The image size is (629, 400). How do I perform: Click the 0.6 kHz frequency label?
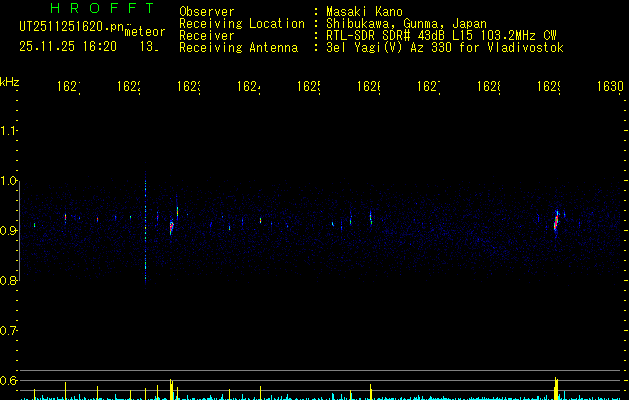tap(8, 380)
